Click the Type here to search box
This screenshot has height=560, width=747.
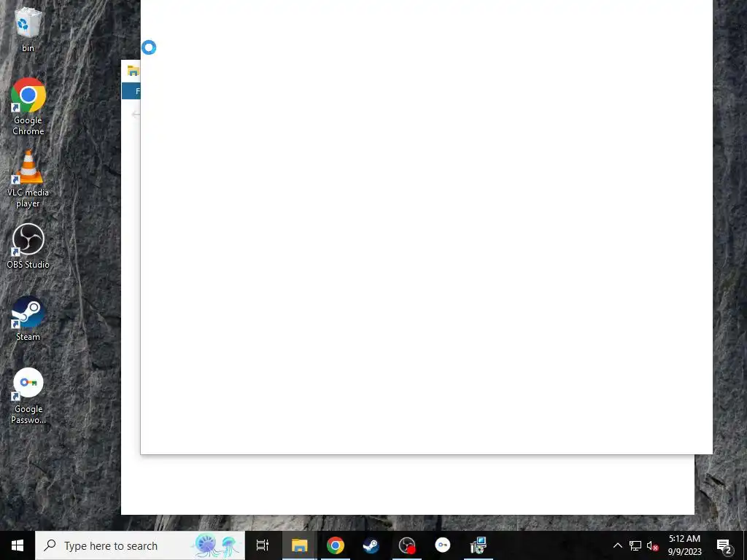click(140, 545)
